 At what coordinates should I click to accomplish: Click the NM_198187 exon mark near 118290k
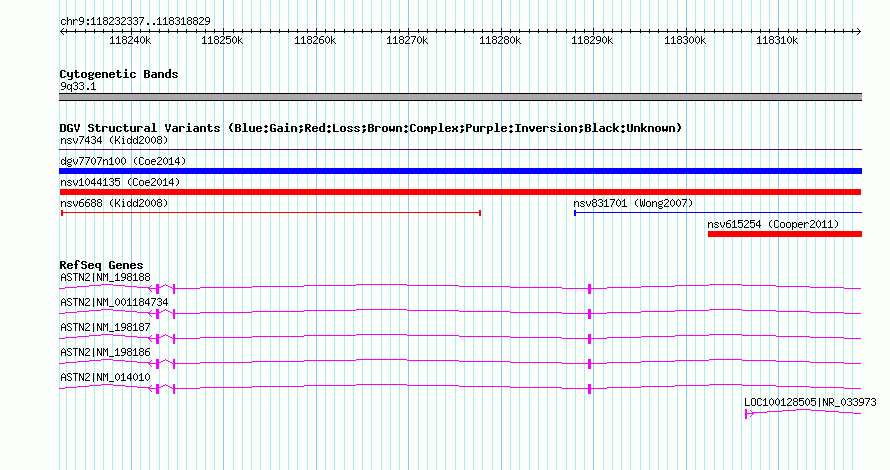[x=590, y=339]
